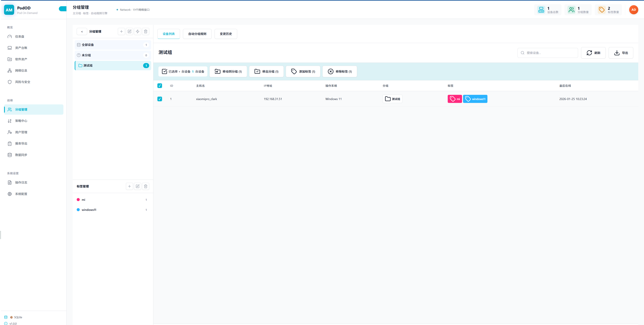Uncheck the select-all header checkbox
The image size is (644, 325).
160,86
